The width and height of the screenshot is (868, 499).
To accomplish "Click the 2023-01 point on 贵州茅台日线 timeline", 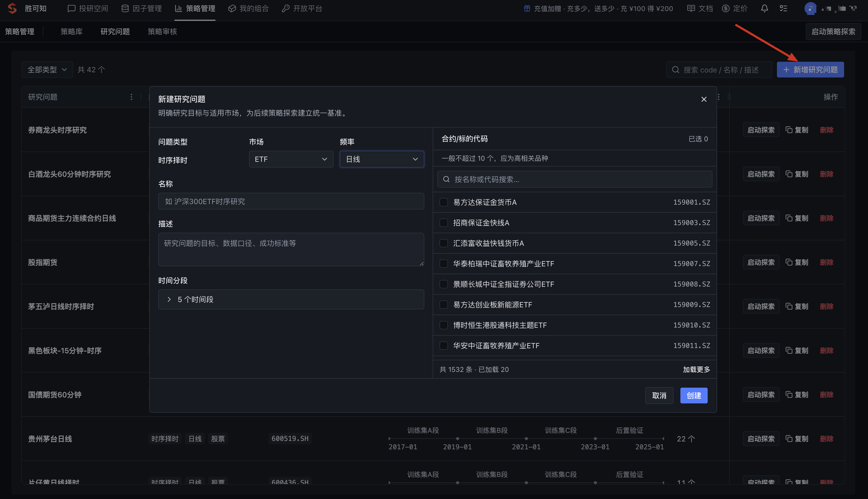I will 595,439.
